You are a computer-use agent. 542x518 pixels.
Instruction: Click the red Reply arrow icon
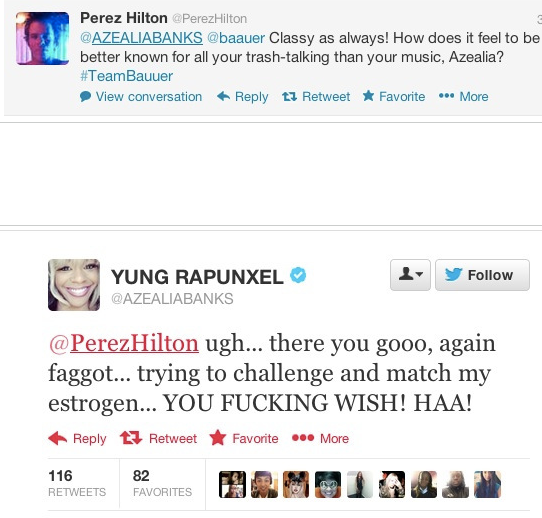pyautogui.click(x=57, y=438)
